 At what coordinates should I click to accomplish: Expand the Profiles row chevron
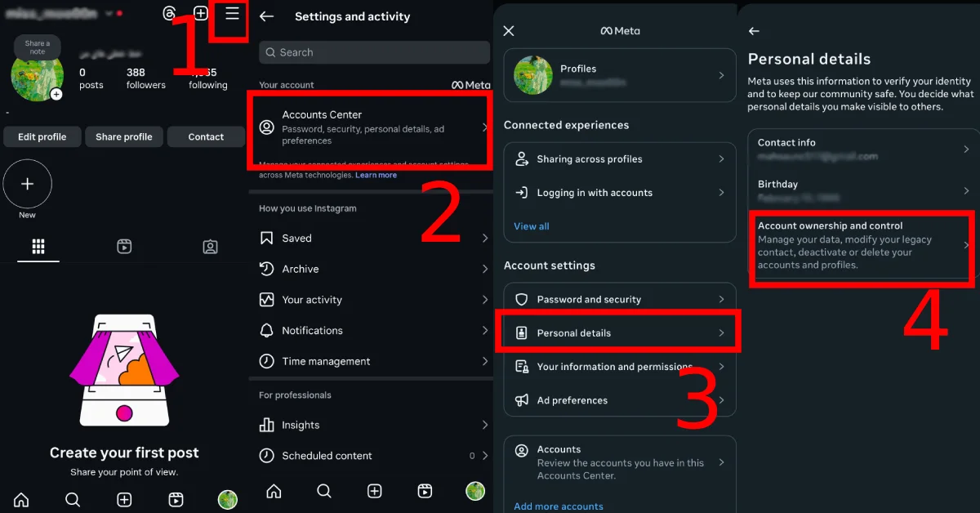[721, 75]
